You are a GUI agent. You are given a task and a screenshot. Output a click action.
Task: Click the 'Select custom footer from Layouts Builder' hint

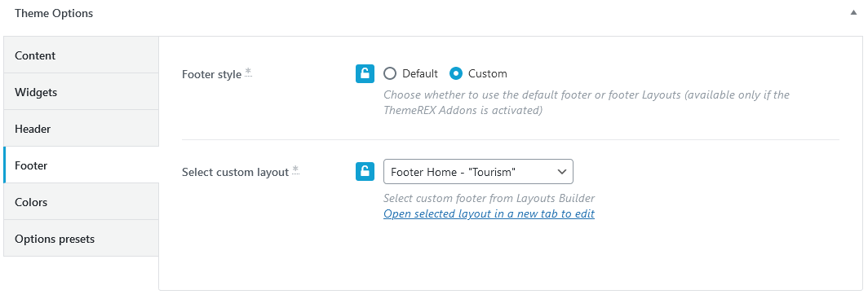(489, 198)
